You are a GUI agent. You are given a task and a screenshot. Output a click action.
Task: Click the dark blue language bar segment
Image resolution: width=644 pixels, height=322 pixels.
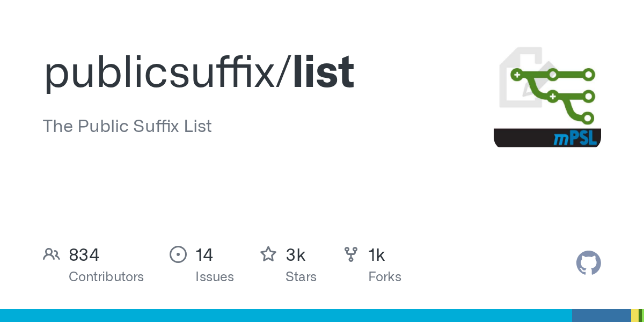(x=601, y=316)
